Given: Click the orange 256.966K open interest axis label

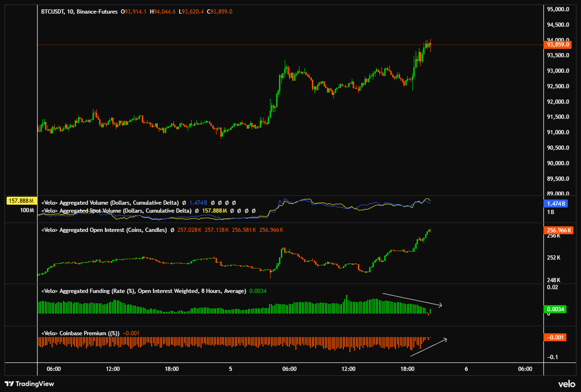Looking at the screenshot, I should pyautogui.click(x=559, y=230).
